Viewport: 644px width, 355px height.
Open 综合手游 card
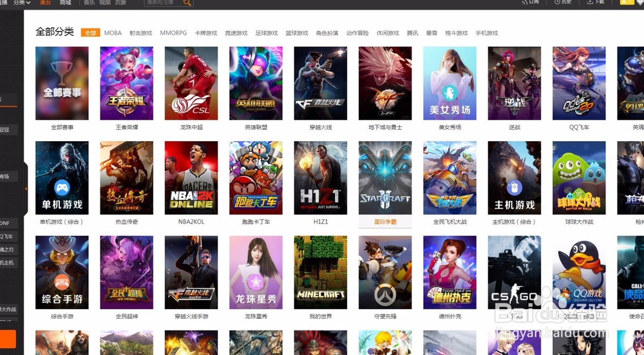click(62, 273)
